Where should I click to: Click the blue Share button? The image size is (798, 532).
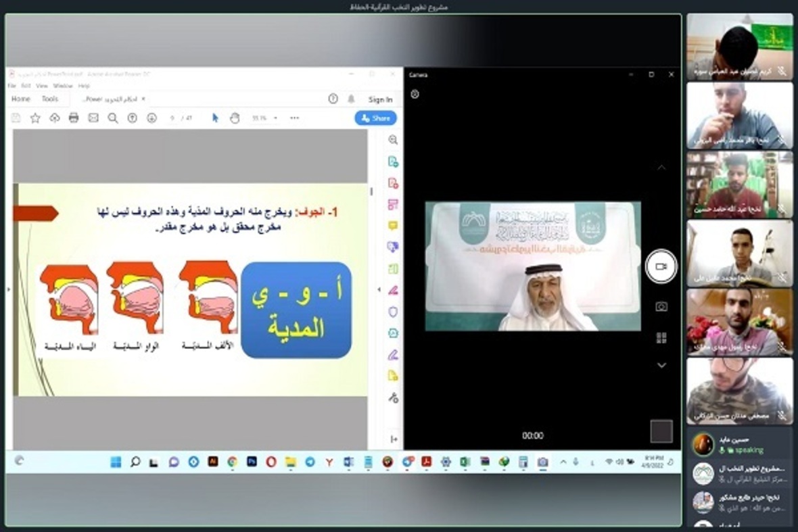pyautogui.click(x=375, y=118)
